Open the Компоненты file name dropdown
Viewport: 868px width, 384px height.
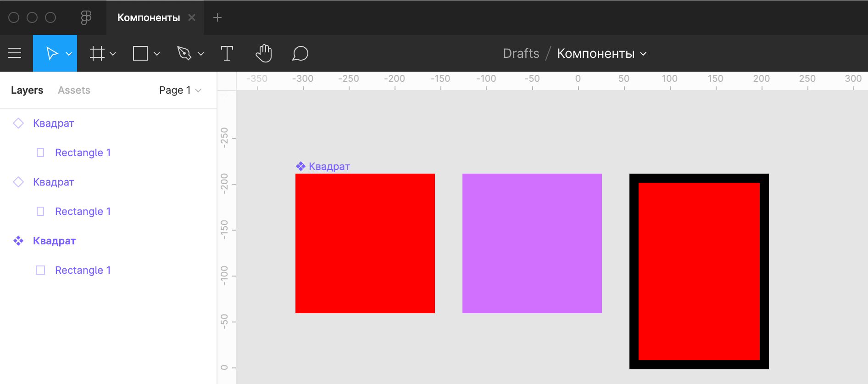[x=601, y=53]
